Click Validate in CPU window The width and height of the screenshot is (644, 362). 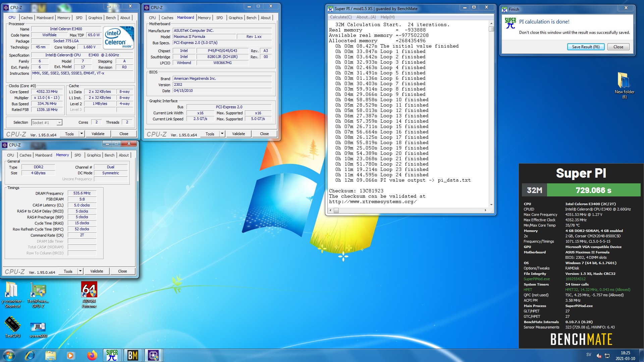(98, 134)
